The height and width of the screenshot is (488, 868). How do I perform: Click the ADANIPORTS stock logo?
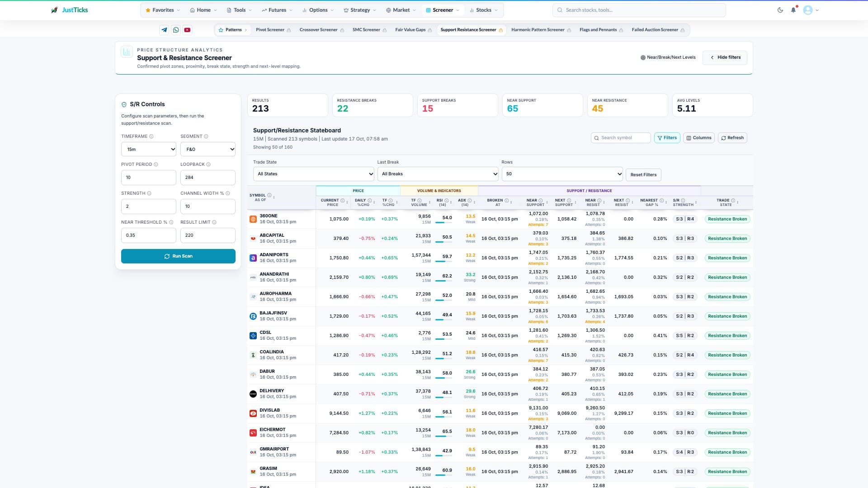click(253, 258)
